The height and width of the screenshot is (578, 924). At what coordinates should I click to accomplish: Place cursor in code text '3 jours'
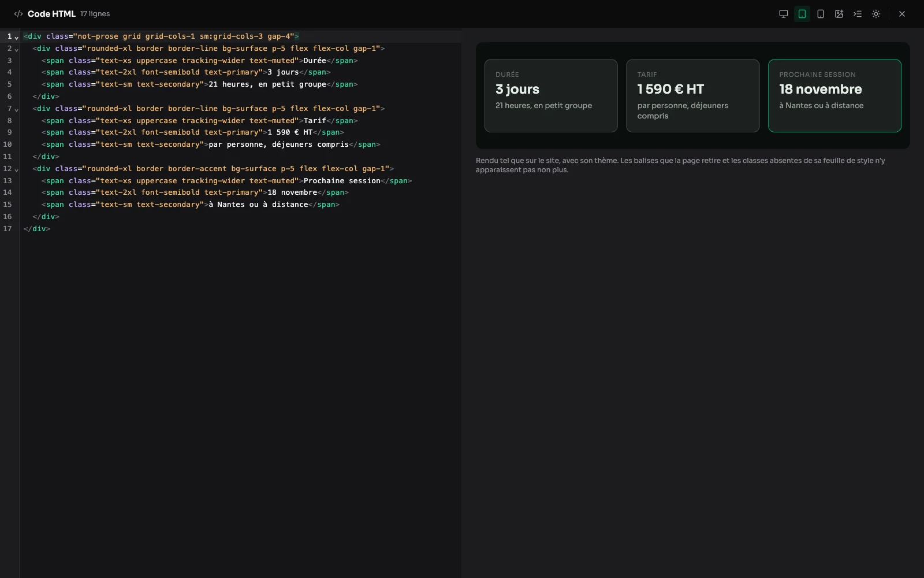coord(283,72)
